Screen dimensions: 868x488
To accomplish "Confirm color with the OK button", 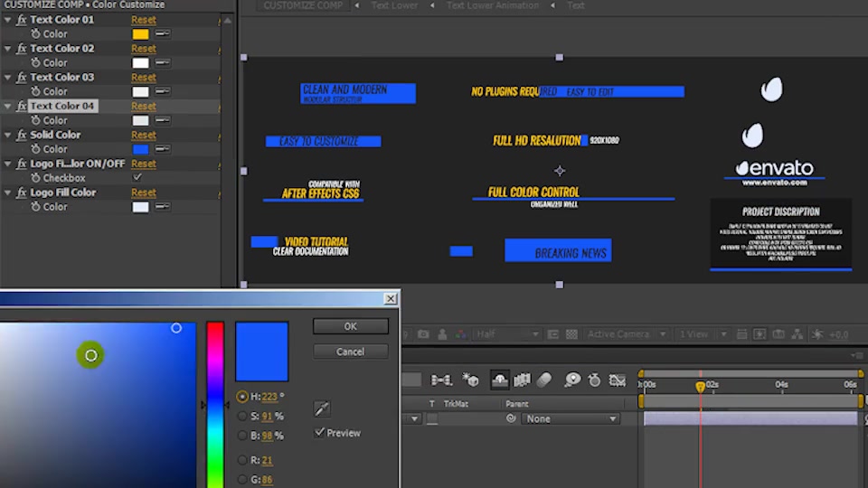I will coord(351,326).
